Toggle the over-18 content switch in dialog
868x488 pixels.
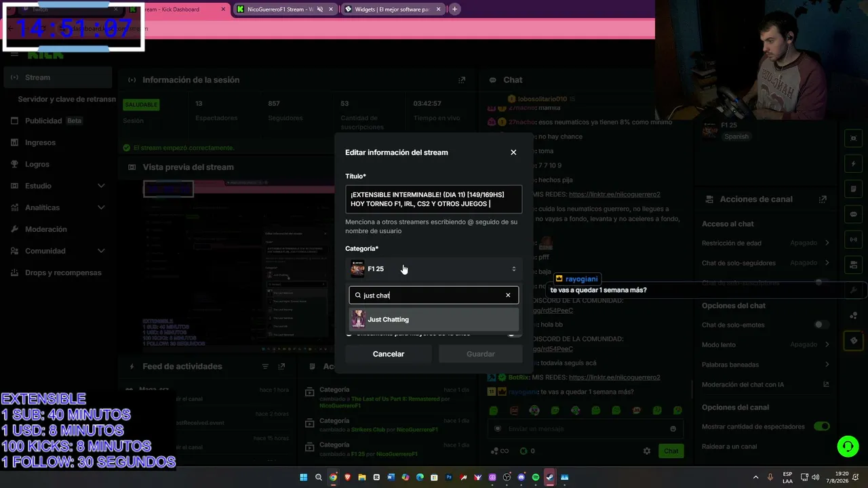pos(515,333)
